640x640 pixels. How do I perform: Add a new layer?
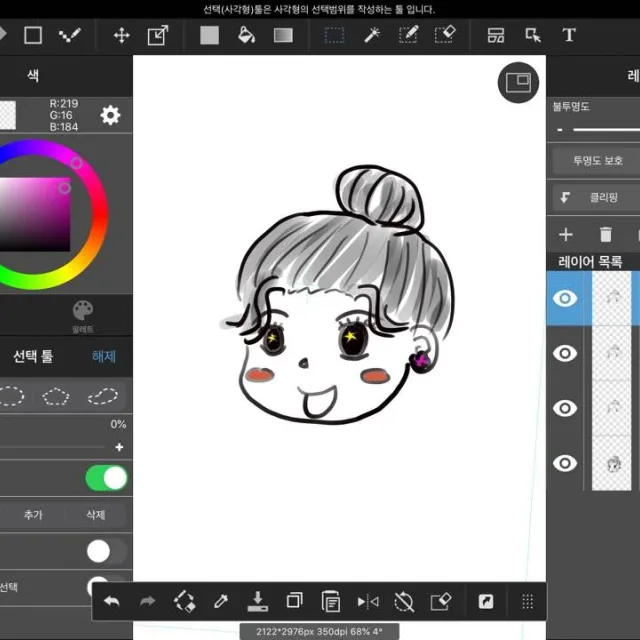pyautogui.click(x=566, y=235)
